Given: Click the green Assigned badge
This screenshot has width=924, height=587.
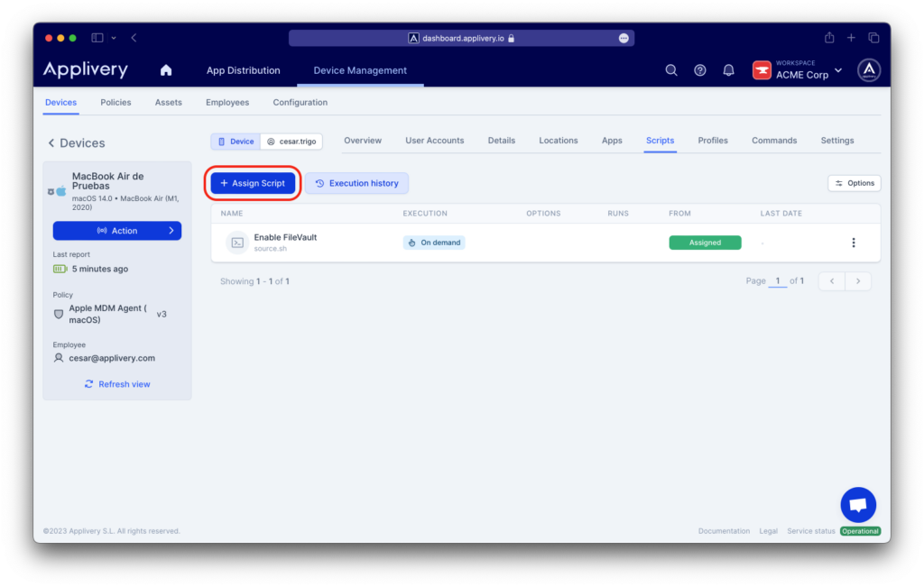Looking at the screenshot, I should coord(705,243).
